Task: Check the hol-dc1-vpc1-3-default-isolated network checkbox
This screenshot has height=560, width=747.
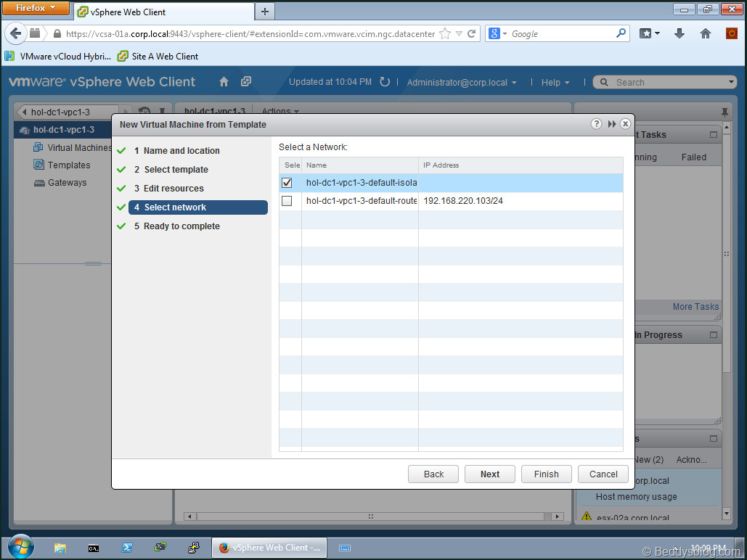Action: (287, 182)
